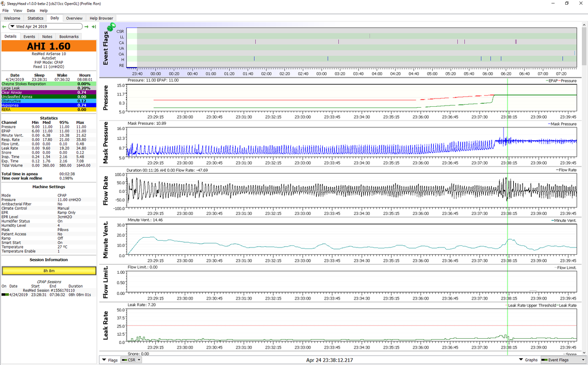
Task: Select the Daily tab
Action: pos(55,18)
